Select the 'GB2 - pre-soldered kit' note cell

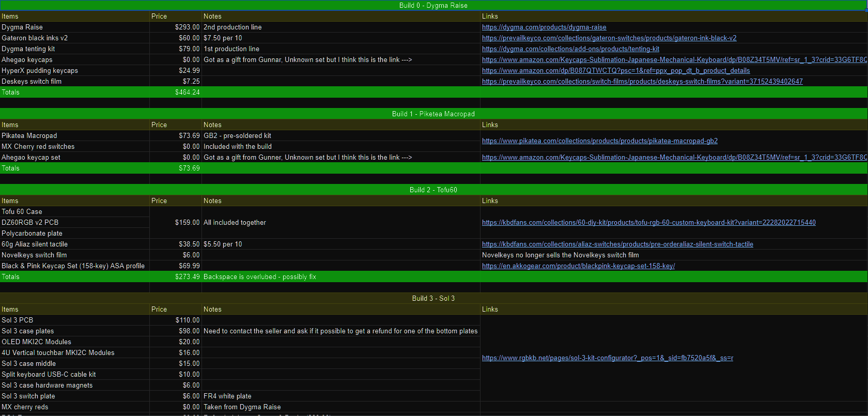pos(341,136)
